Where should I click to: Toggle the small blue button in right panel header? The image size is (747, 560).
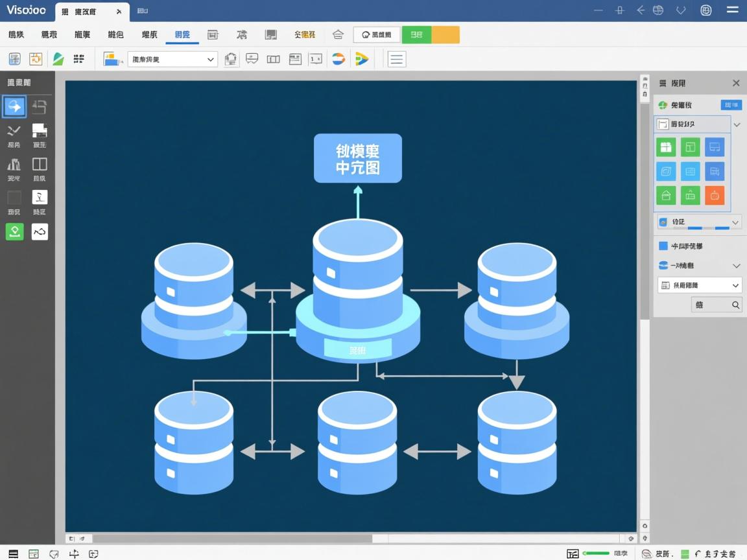pos(731,105)
